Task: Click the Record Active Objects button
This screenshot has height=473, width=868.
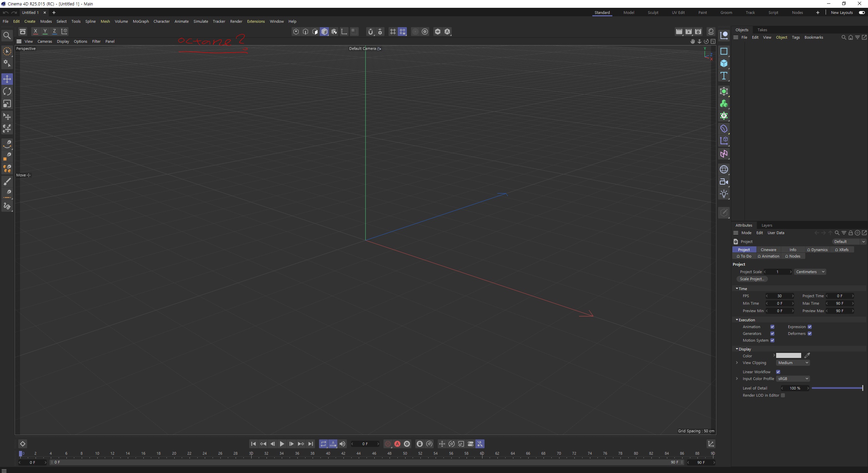Action: coord(388,444)
